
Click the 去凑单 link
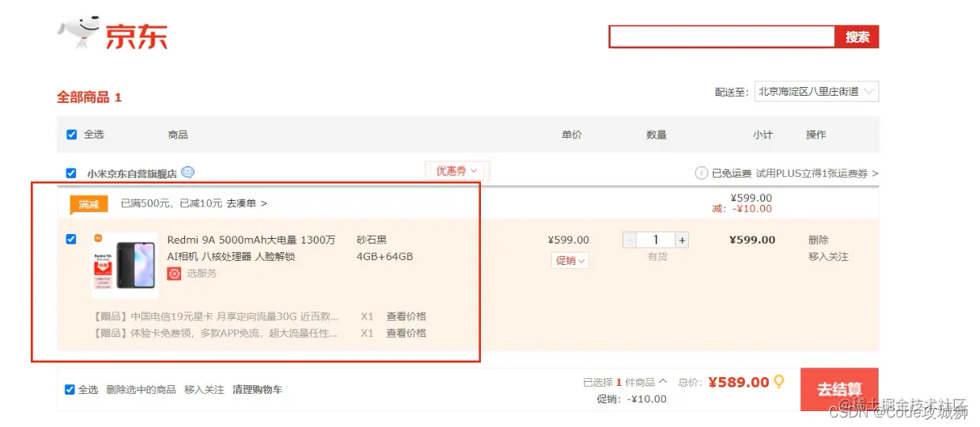tap(247, 203)
